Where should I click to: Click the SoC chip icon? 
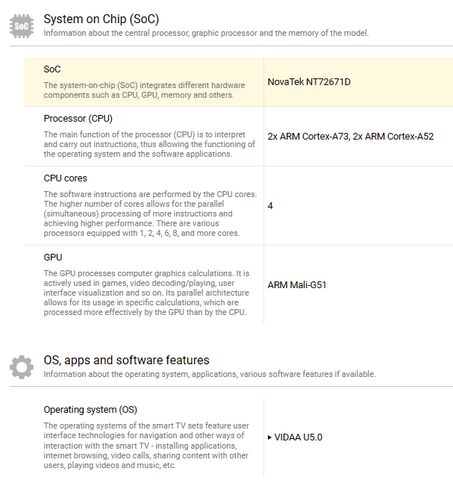[x=22, y=26]
